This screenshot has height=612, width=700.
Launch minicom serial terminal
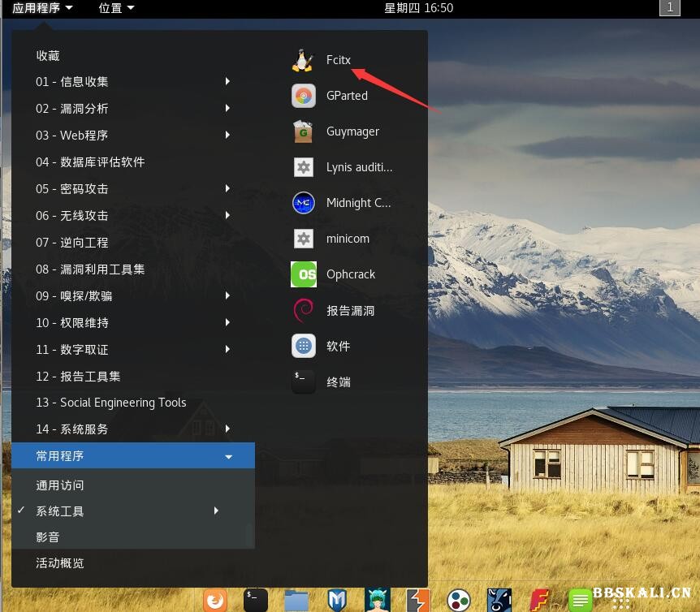347,238
